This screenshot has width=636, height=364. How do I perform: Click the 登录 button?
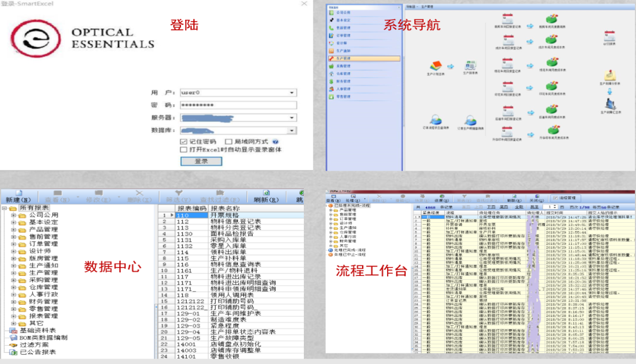click(201, 161)
